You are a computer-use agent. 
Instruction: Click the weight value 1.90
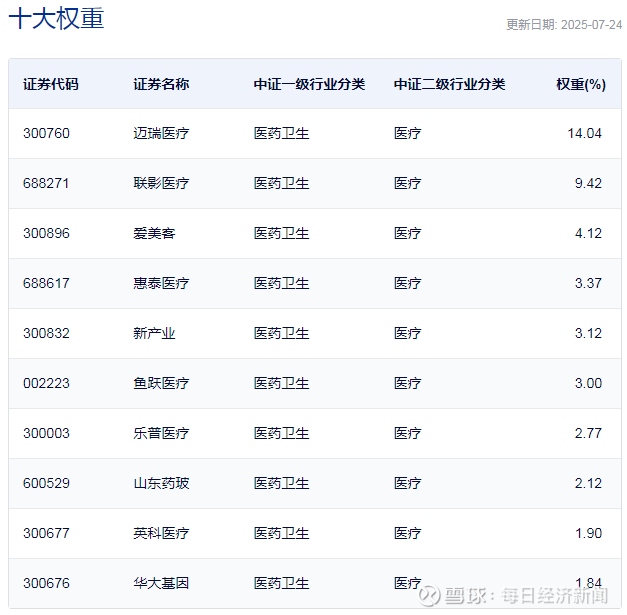[588, 533]
